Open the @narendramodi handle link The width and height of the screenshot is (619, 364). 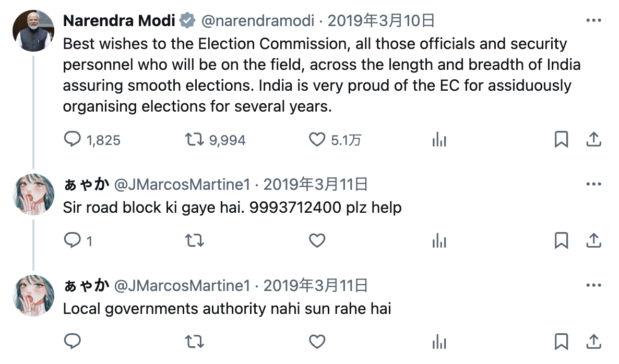pos(258,21)
